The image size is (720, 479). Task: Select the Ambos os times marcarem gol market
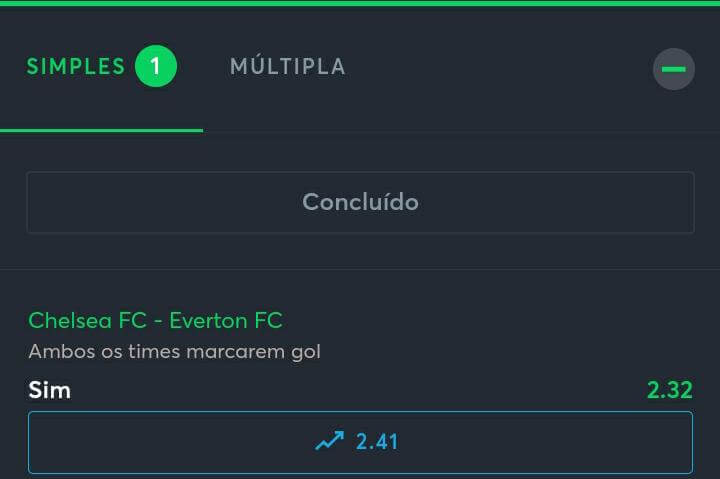(174, 352)
